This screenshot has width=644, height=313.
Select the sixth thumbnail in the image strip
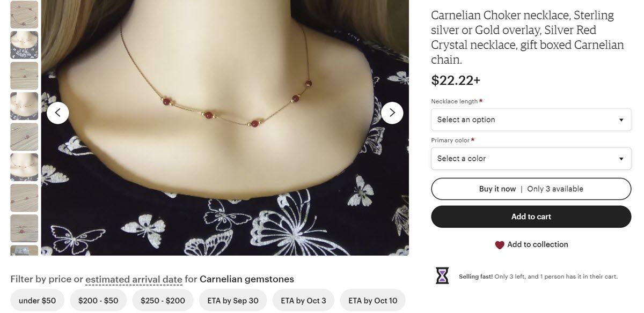(25, 167)
